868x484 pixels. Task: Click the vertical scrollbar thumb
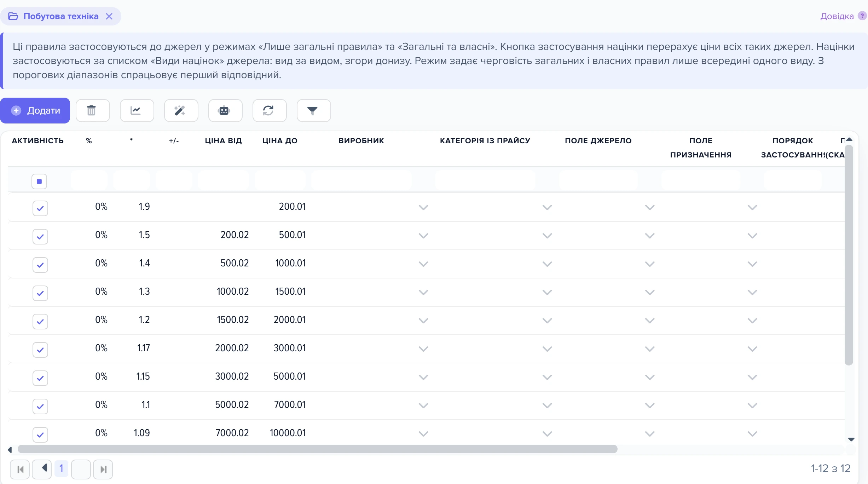[x=849, y=255]
